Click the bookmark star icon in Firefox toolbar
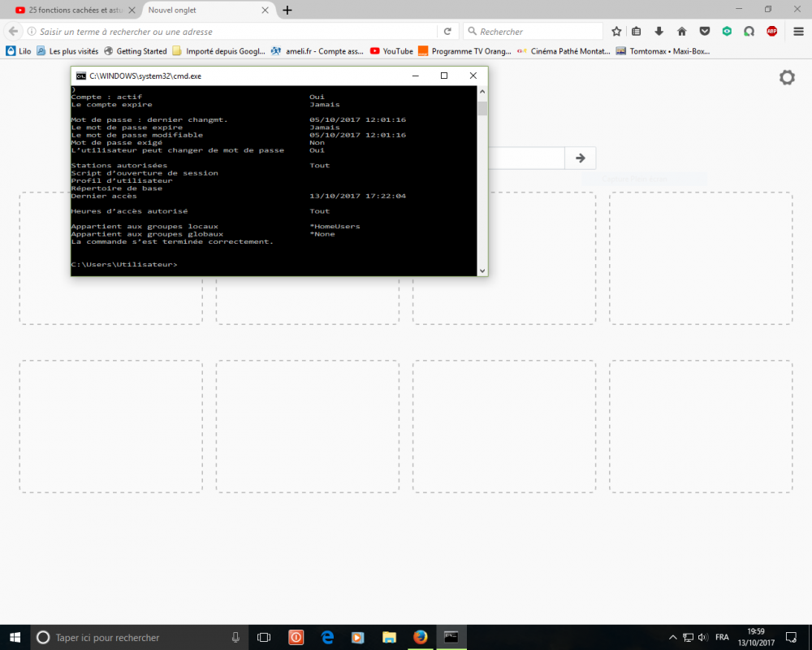Image resolution: width=812 pixels, height=650 pixels. 616,32
